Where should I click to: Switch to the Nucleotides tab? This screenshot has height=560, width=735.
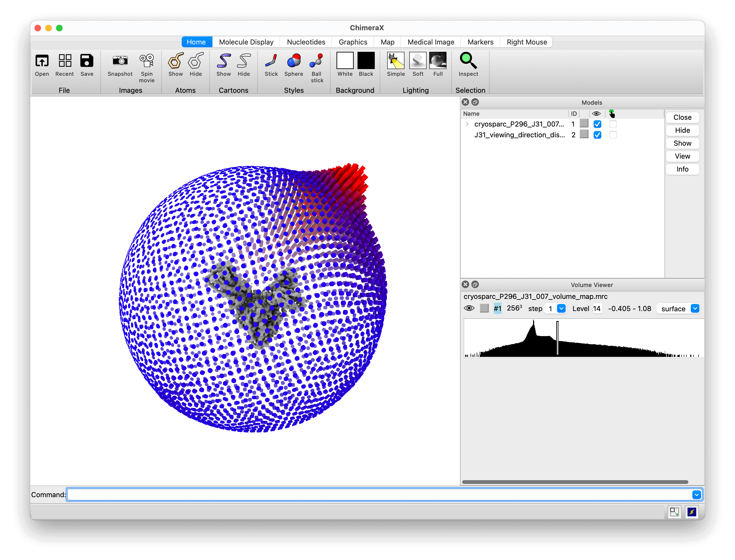306,42
